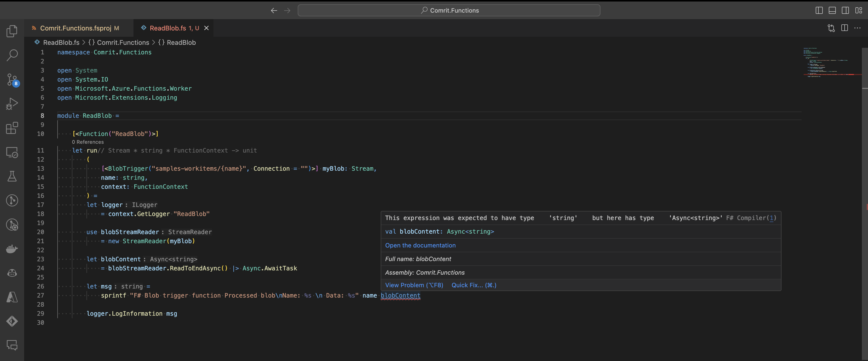
Task: Click the F# Compiler error code link '1'
Action: [772, 218]
